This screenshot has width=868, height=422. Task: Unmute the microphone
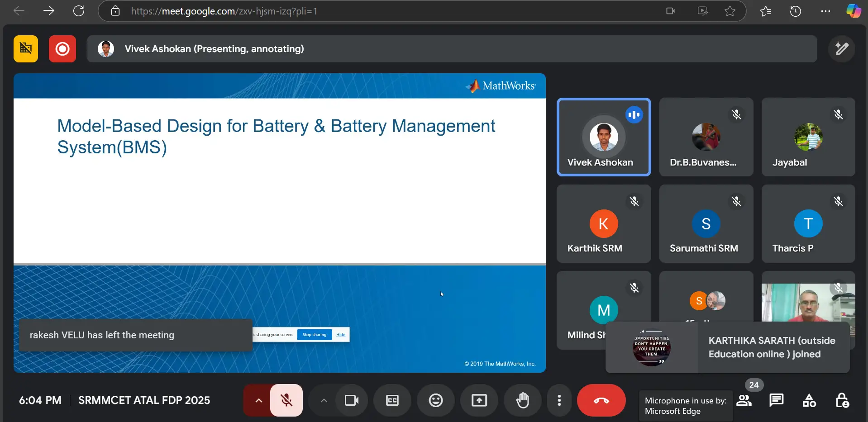point(286,400)
